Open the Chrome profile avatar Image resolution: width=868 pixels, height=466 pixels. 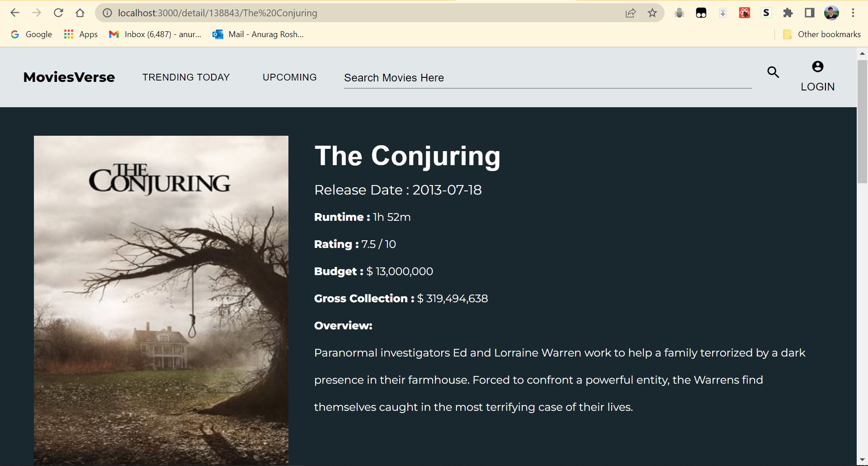tap(831, 13)
